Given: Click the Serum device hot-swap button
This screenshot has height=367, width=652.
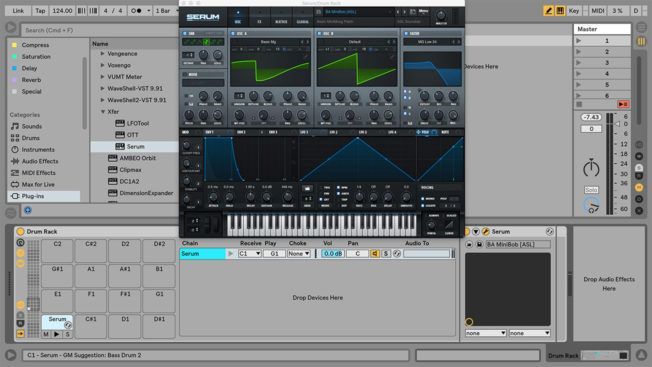Looking at the screenshot, I should click(549, 232).
